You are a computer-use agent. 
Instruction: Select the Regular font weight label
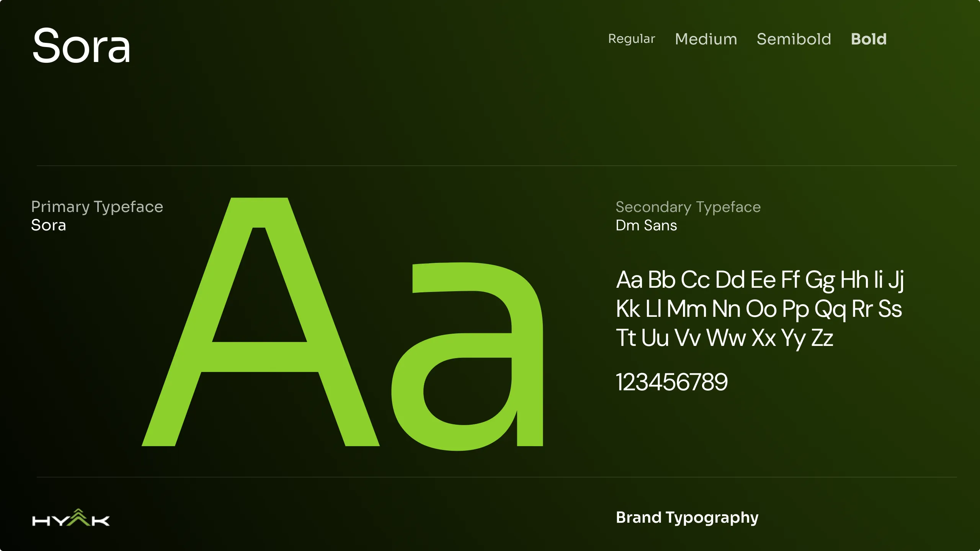click(x=632, y=39)
